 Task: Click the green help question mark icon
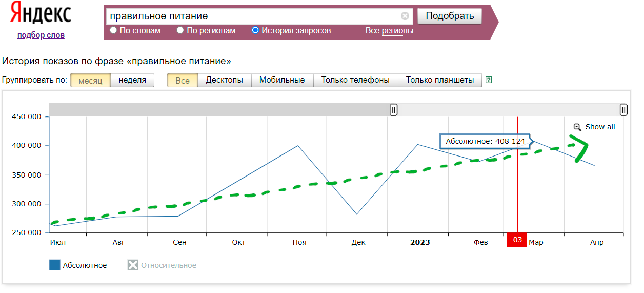click(489, 80)
